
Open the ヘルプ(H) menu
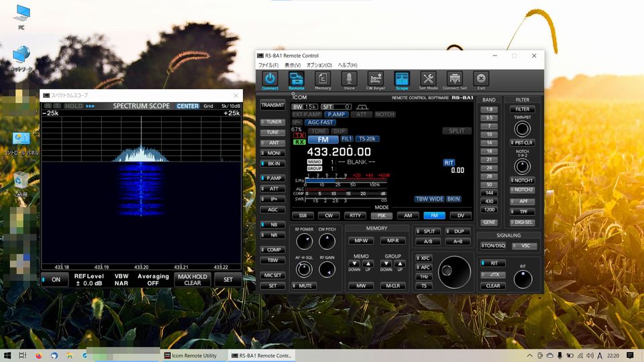347,65
